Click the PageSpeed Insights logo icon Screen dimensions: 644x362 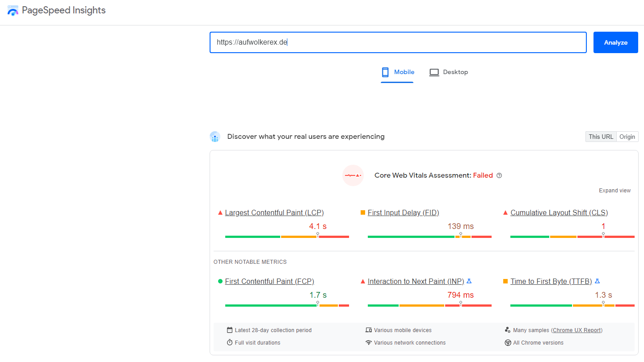[x=13, y=11]
